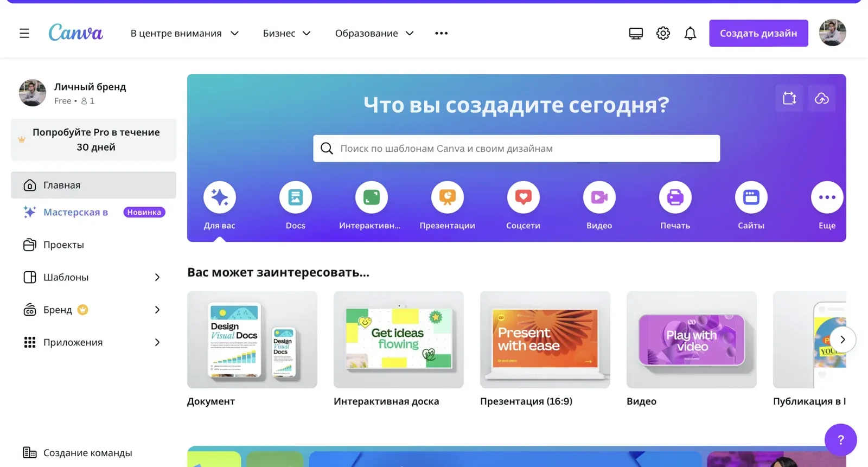The width and height of the screenshot is (868, 467).
Task: Open the three-dots overflow in top navigation
Action: pyautogui.click(x=442, y=33)
